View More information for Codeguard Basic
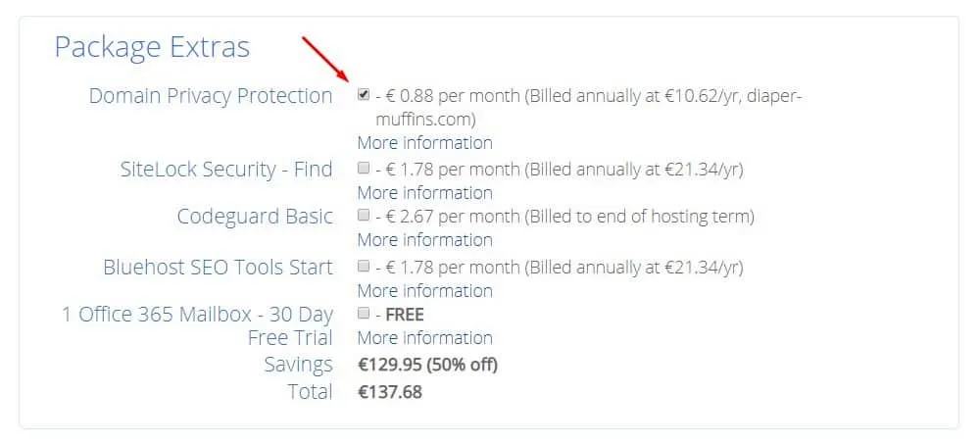 424,239
